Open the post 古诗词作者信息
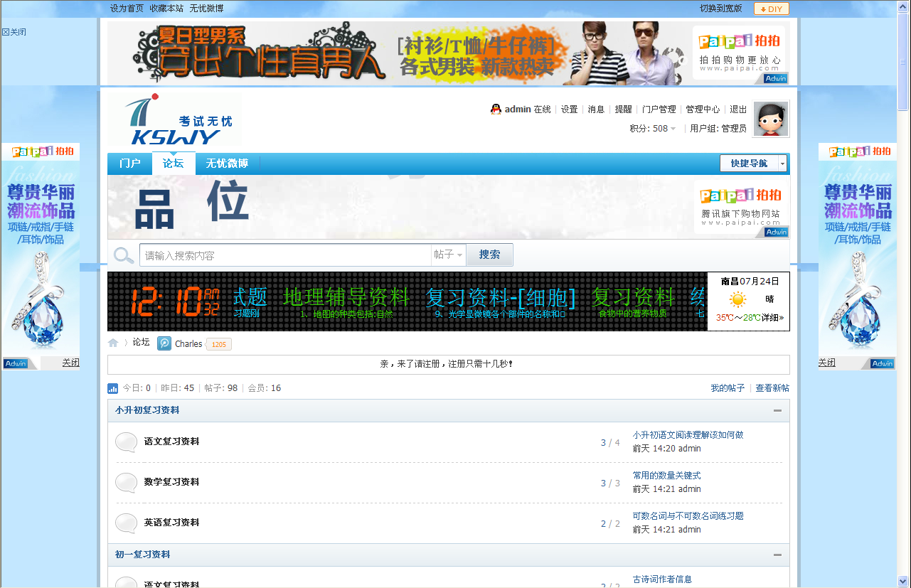 [662, 579]
